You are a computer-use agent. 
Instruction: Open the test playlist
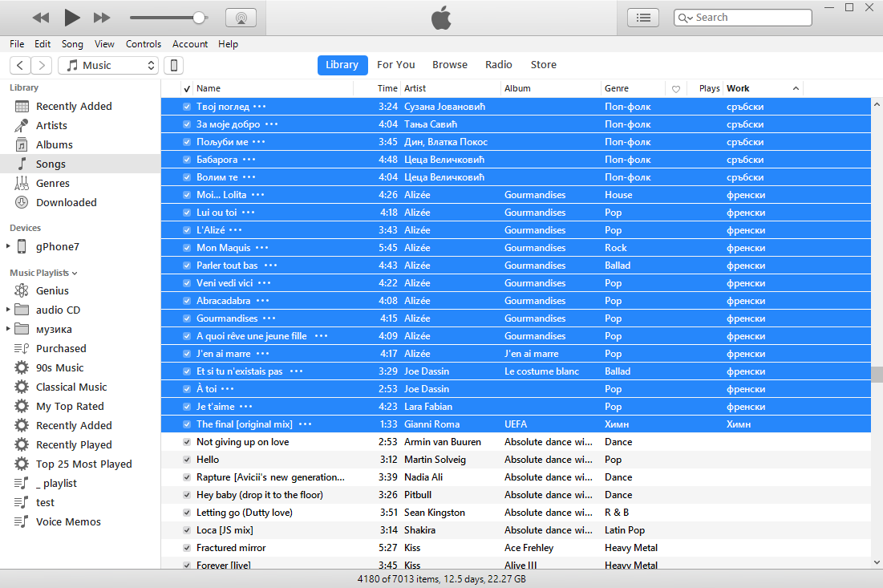45,502
